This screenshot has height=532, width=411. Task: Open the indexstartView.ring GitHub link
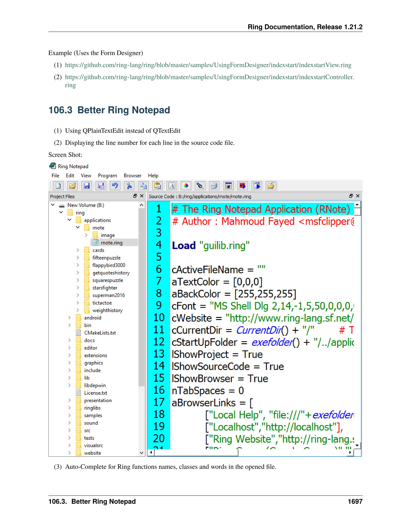tap(208, 65)
